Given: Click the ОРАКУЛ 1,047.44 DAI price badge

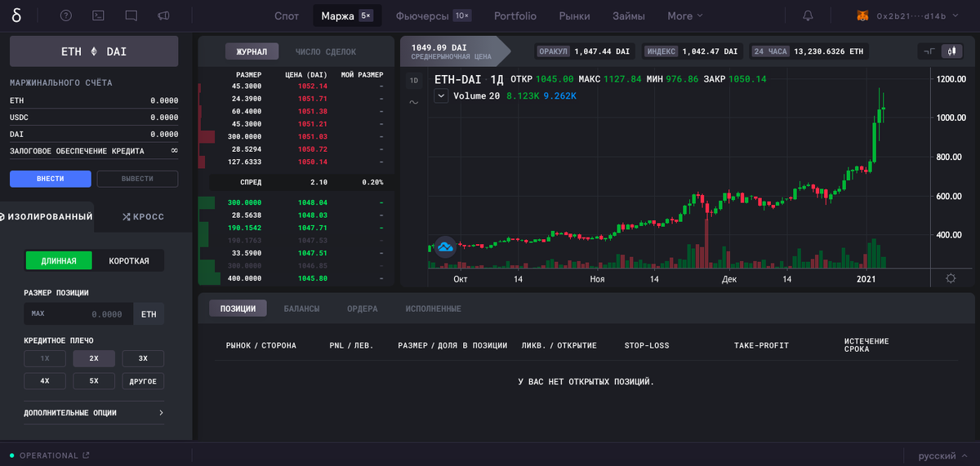Looking at the screenshot, I should click(x=584, y=51).
